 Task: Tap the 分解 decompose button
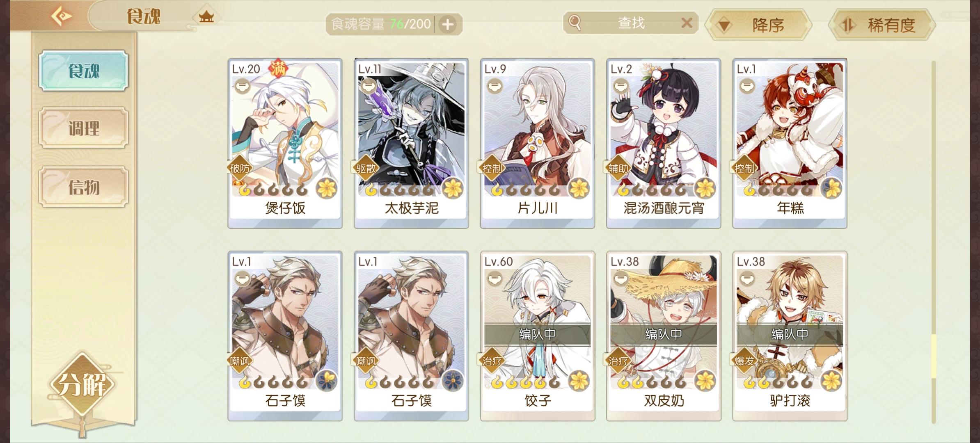click(x=81, y=384)
